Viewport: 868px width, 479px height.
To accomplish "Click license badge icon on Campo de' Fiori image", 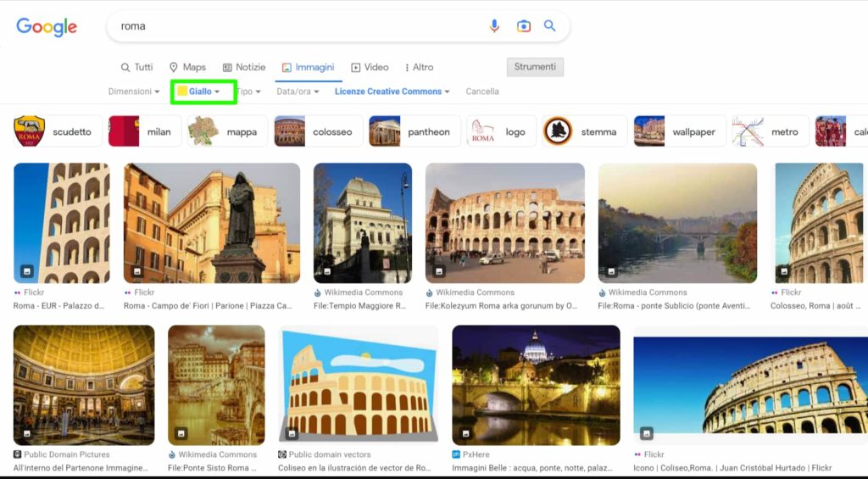I will 136,271.
